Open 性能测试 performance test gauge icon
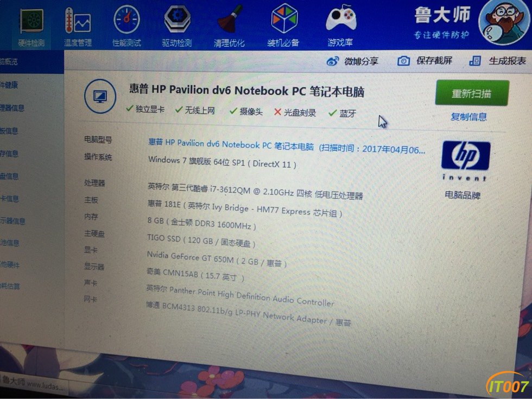 click(x=126, y=20)
